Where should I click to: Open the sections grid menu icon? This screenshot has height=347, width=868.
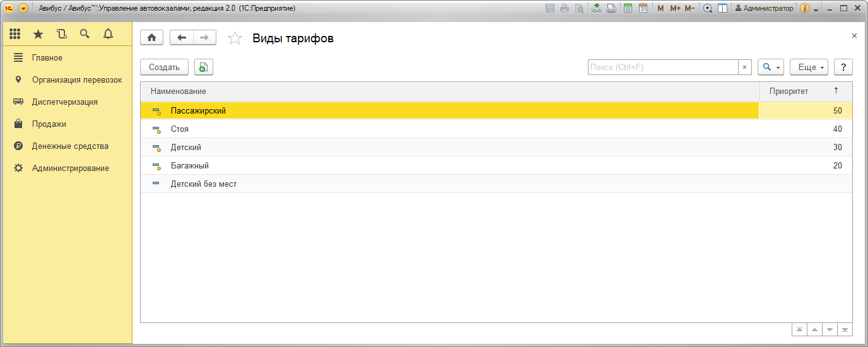pos(15,34)
